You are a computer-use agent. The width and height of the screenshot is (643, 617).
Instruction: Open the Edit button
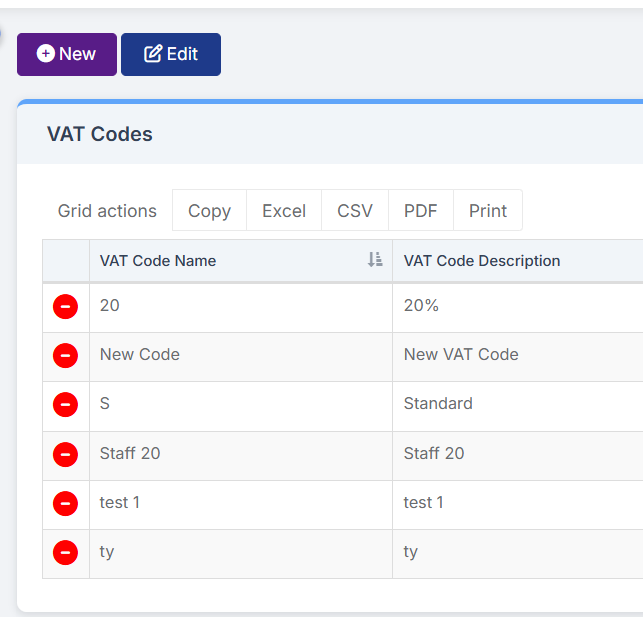(171, 55)
